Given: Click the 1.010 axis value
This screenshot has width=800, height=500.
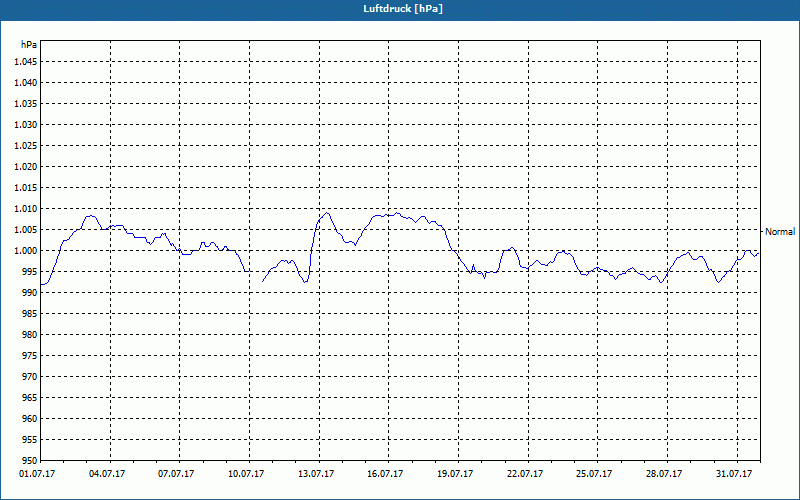Looking at the screenshot, I should click(x=27, y=209).
